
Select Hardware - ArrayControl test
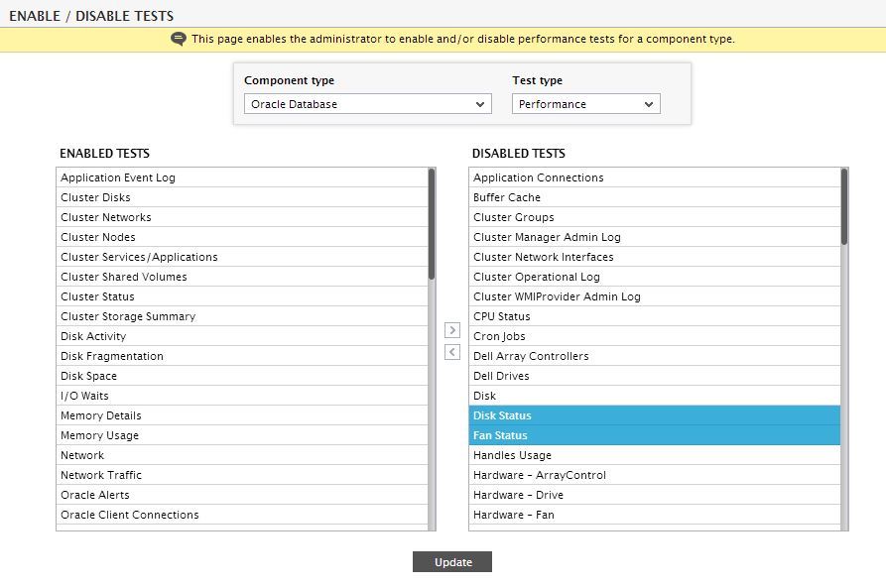655,475
